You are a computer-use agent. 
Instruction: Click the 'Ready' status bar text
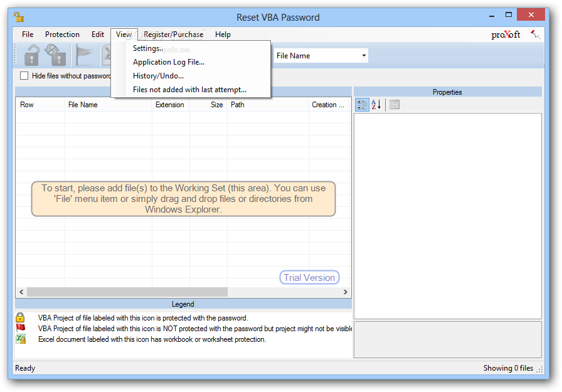click(25, 368)
